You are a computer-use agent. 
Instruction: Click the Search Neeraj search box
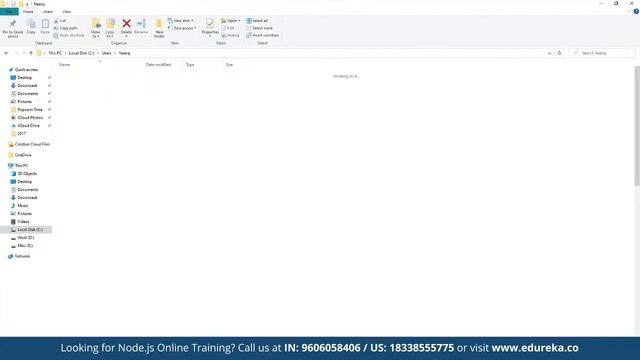(x=602, y=53)
